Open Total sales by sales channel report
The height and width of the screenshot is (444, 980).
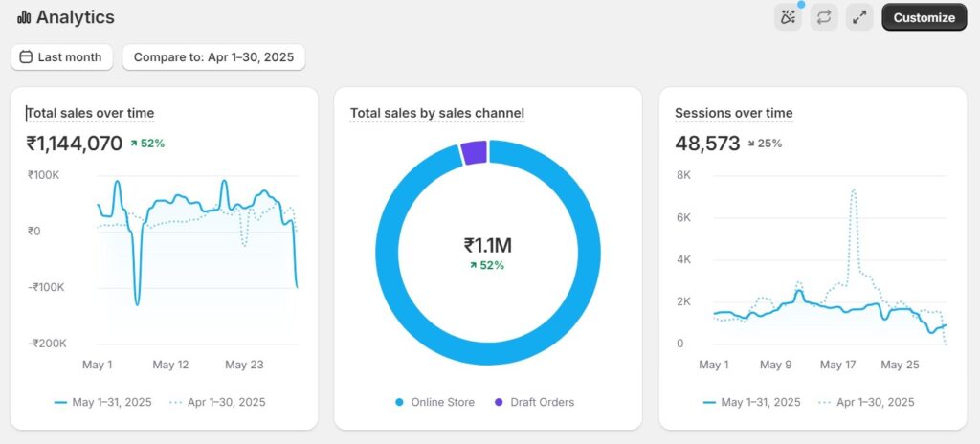pos(436,113)
